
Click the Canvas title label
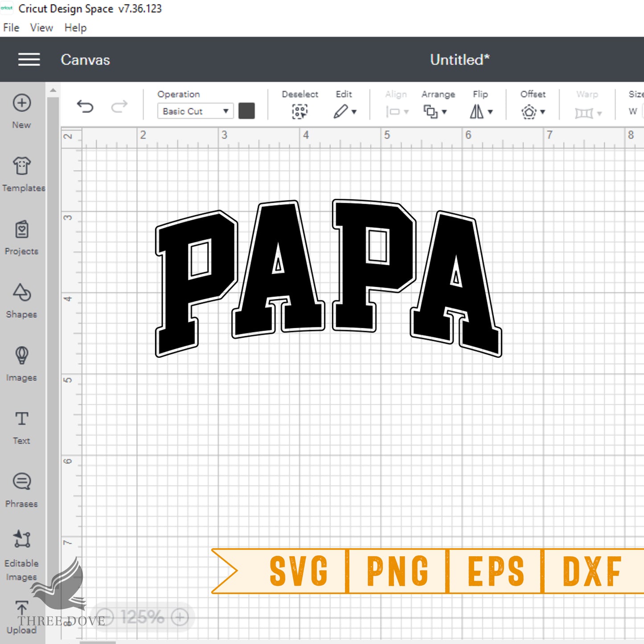tap(85, 60)
